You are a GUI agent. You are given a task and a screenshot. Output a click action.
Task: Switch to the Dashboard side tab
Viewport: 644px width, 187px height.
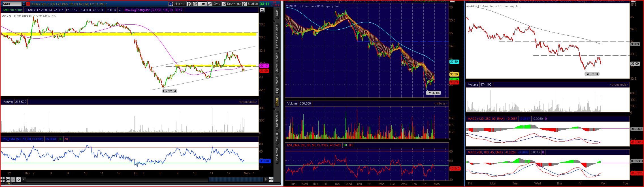tap(277, 120)
